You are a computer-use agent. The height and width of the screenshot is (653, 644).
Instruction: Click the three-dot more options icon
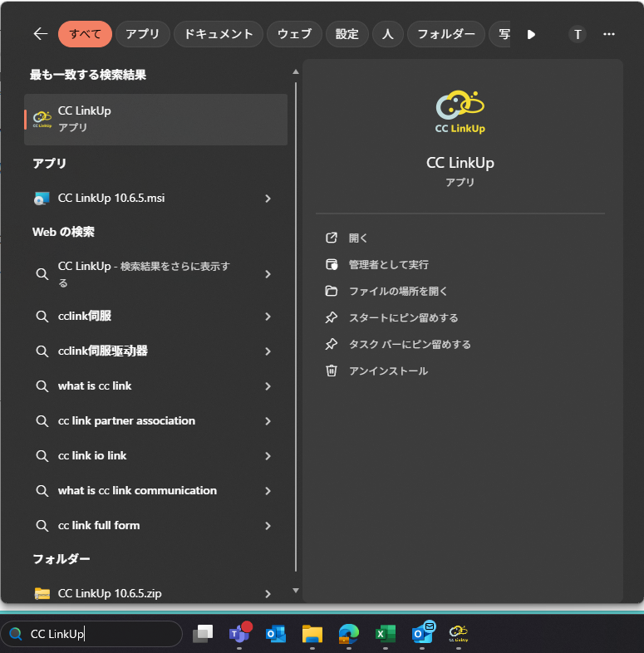coord(608,34)
